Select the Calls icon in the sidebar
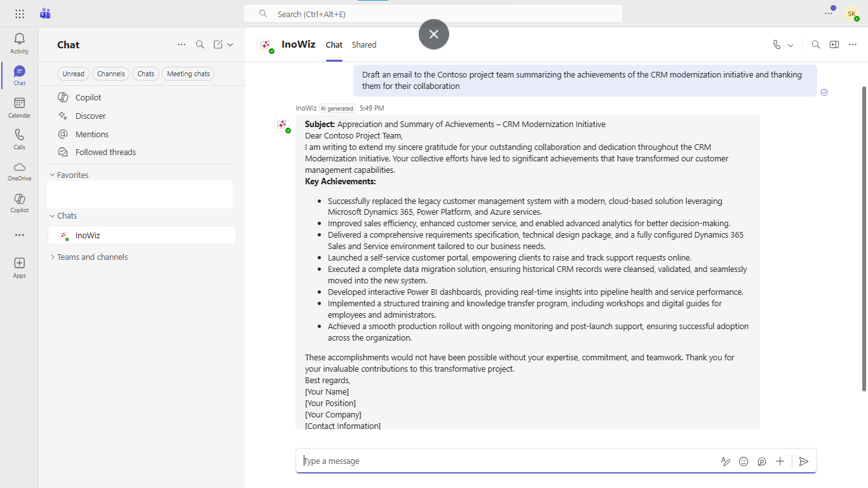The image size is (868, 488). click(19, 139)
